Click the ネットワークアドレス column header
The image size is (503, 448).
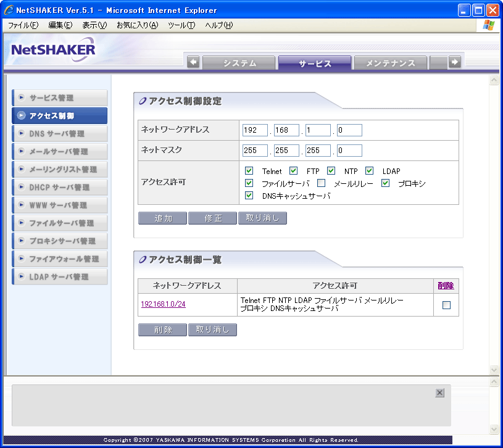[188, 286]
